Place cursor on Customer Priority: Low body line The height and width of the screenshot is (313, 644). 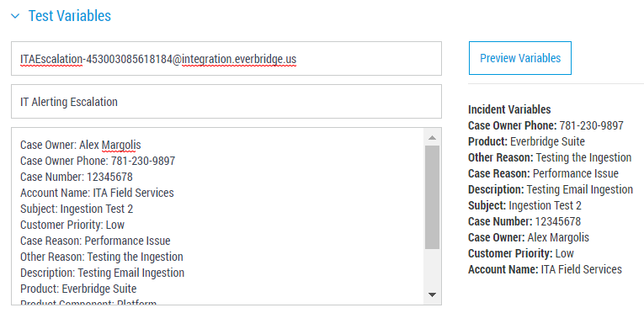(x=72, y=225)
